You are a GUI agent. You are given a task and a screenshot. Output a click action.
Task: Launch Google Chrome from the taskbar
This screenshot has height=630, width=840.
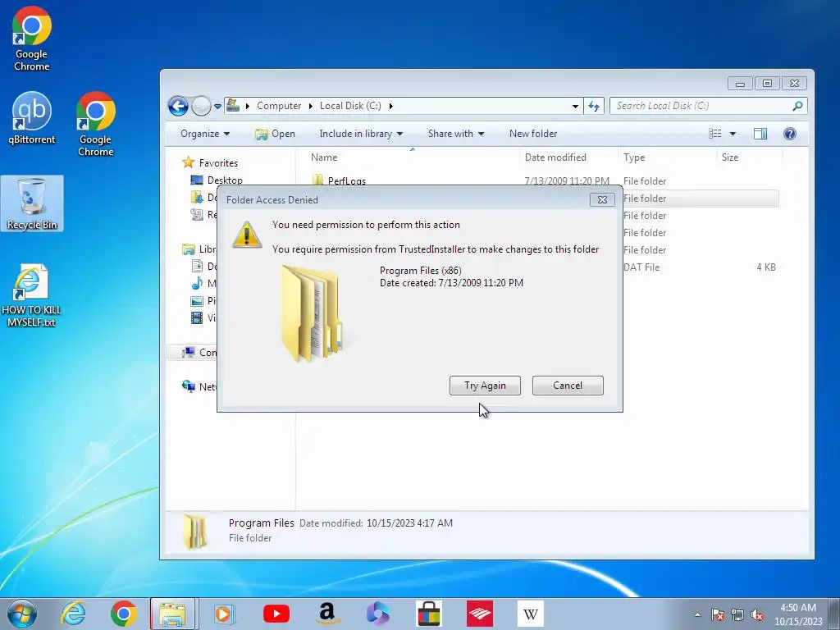(124, 614)
